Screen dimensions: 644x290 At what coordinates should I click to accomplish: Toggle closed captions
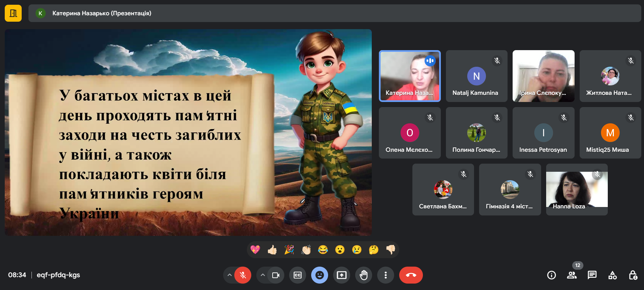coord(297,275)
